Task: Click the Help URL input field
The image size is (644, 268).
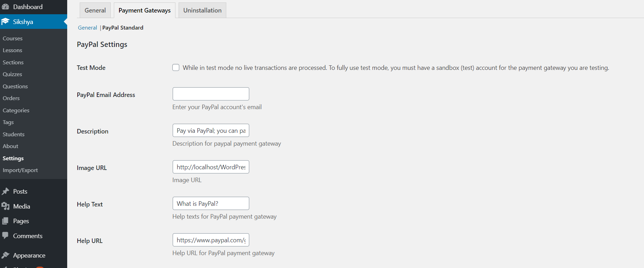Action: coord(211,240)
